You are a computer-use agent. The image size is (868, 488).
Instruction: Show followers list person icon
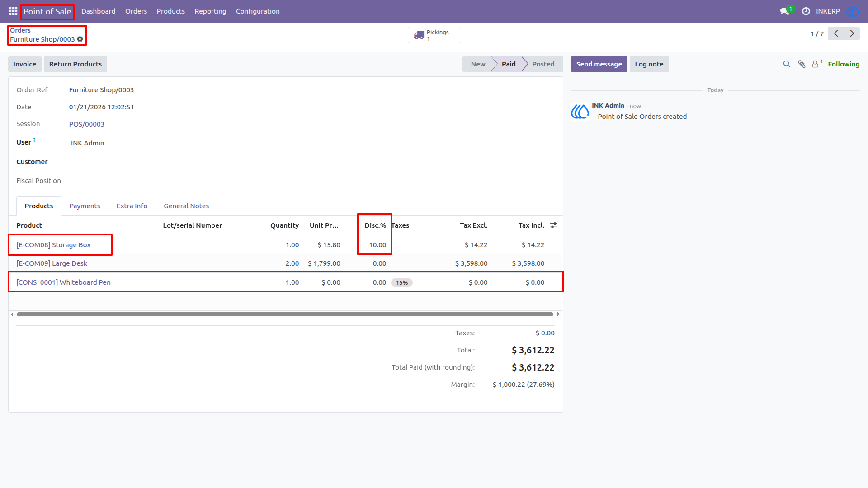816,64
